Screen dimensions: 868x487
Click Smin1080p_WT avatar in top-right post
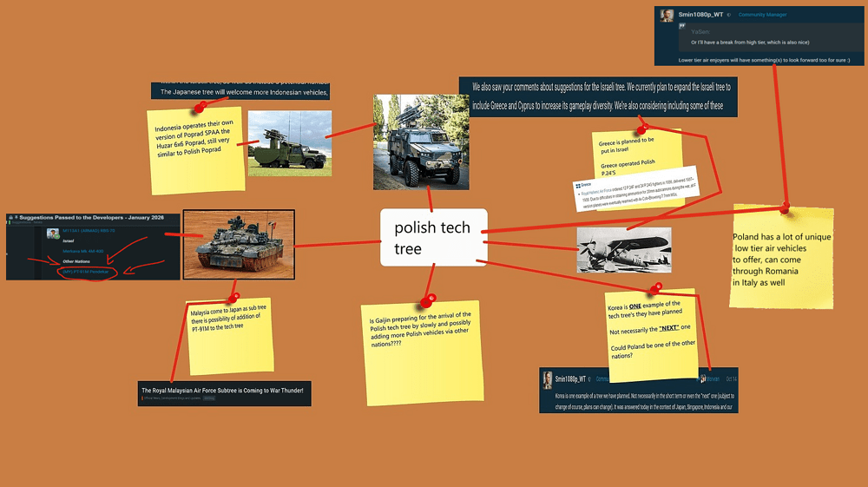click(x=667, y=16)
